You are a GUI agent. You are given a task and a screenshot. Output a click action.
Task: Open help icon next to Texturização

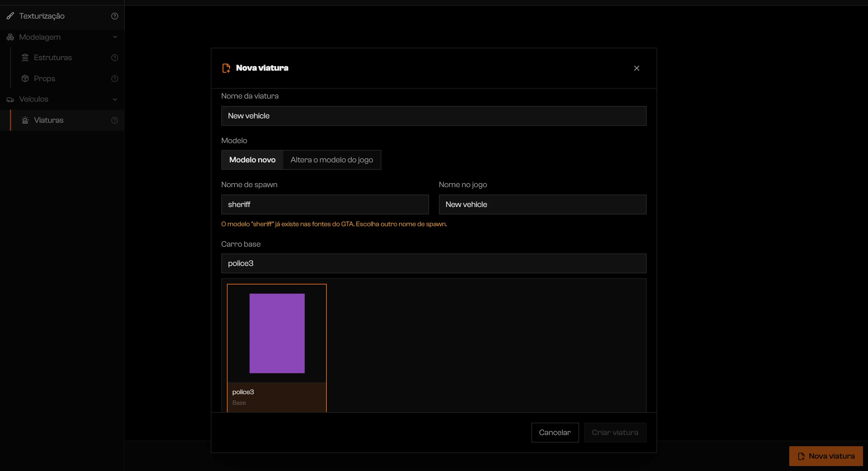pyautogui.click(x=115, y=16)
